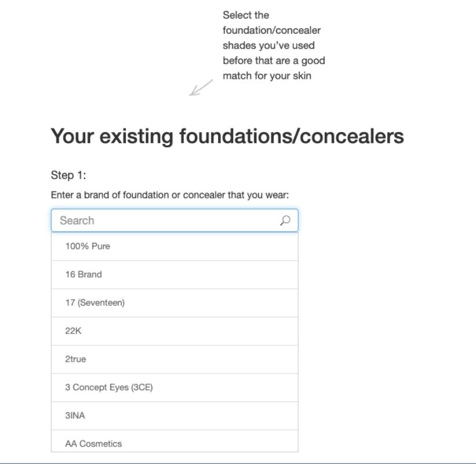Pick 17 (Seventeen) from the dropdown
Viewport: 476px width, 464px height.
pyautogui.click(x=175, y=303)
